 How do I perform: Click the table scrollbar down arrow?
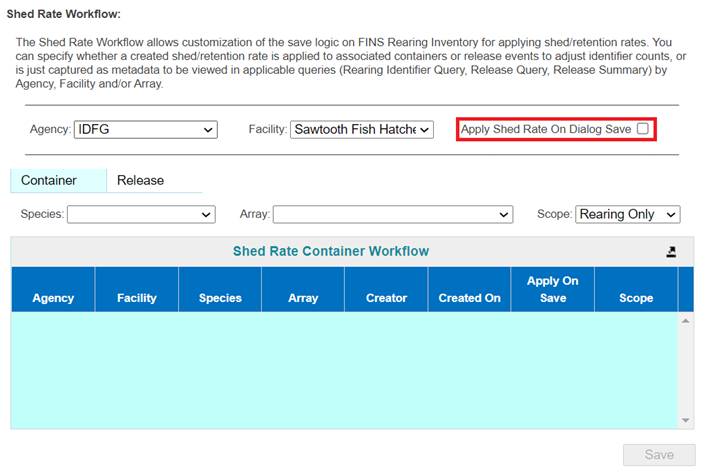685,420
